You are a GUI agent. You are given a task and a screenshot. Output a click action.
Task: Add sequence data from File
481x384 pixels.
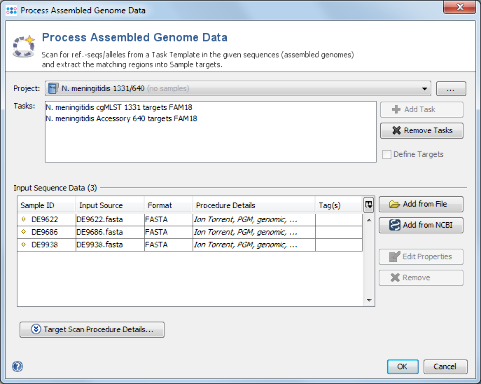point(421,204)
